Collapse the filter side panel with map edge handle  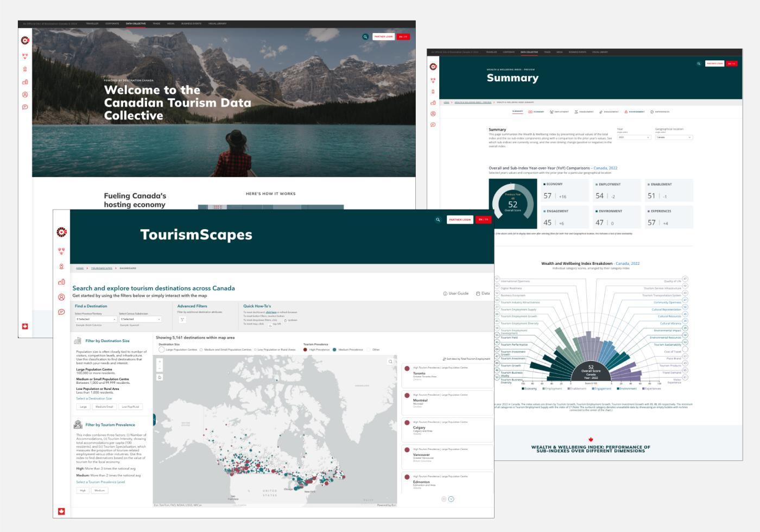[154, 420]
